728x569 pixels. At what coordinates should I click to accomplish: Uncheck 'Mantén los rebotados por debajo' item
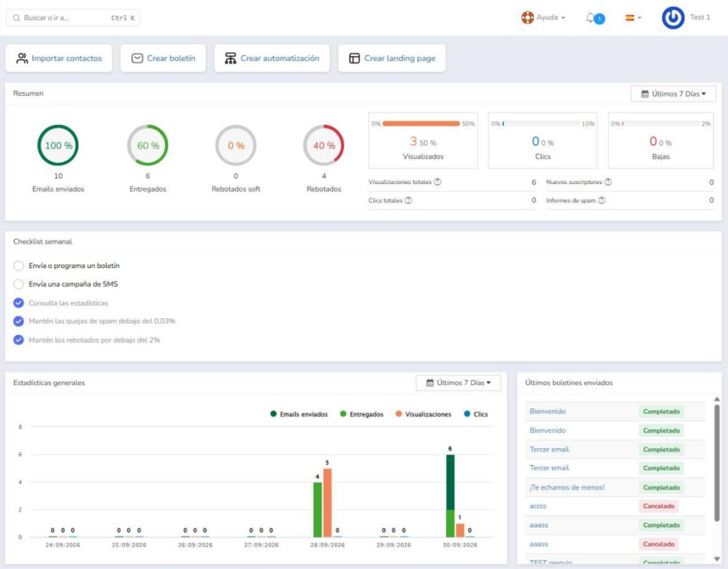tap(18, 340)
